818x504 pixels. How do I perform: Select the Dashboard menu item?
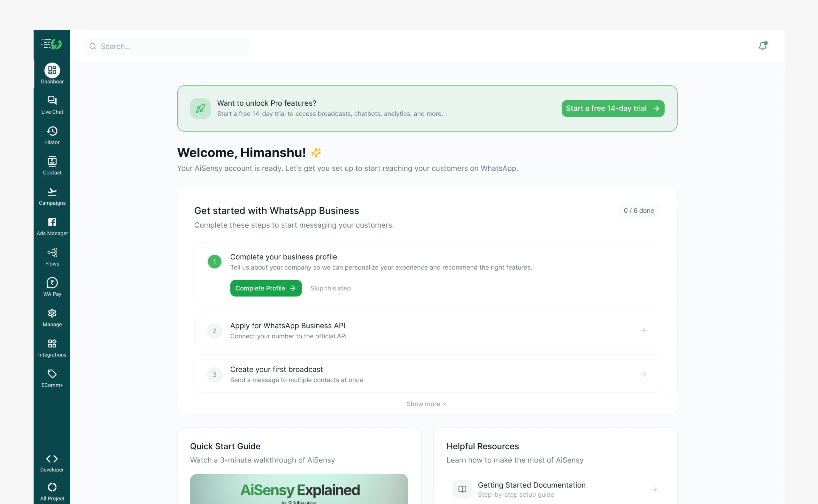pyautogui.click(x=52, y=74)
